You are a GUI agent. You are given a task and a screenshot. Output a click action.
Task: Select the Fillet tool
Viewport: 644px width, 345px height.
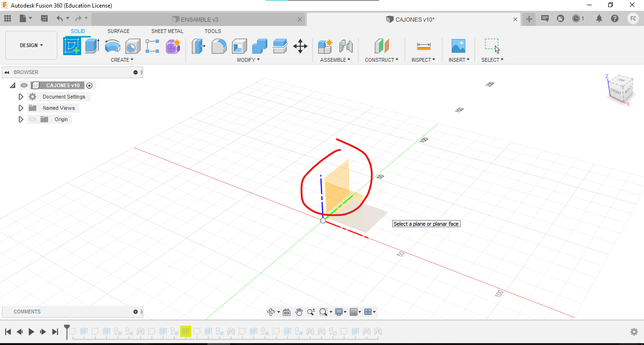(219, 46)
